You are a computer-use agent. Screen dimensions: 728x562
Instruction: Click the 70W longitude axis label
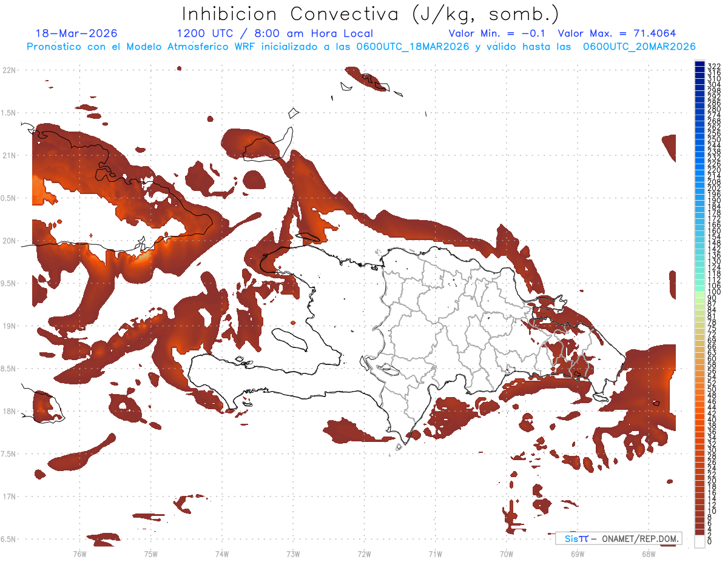(506, 554)
